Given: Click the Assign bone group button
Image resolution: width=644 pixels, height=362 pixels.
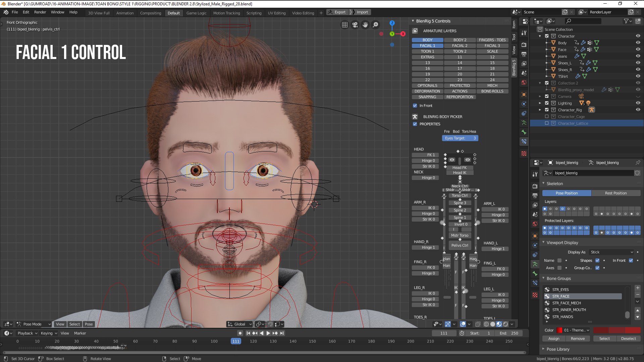Looking at the screenshot, I should tap(554, 339).
